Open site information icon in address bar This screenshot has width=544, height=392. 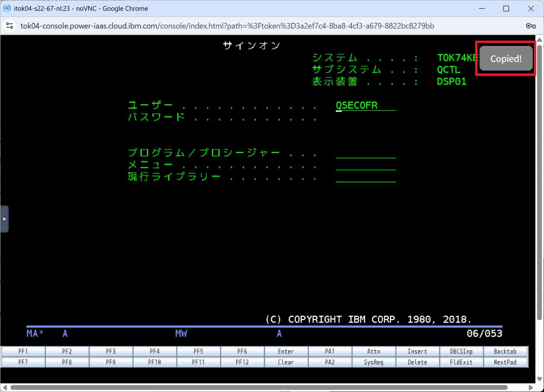coord(10,26)
